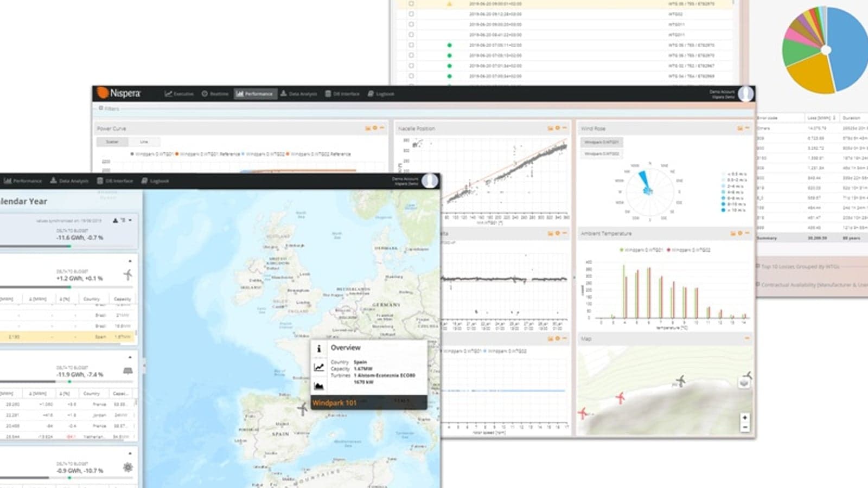Open DB Interface in the dashboard window navbar

(342, 94)
